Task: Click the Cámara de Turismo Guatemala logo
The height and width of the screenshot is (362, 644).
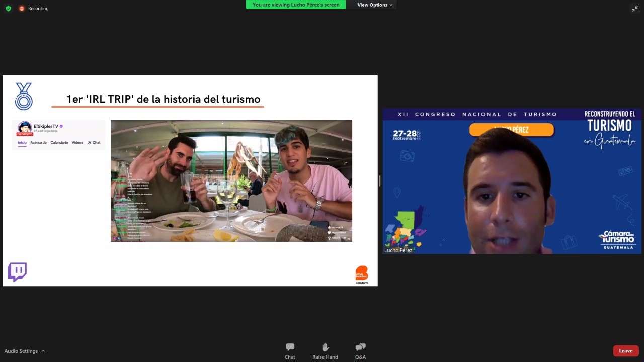Action: 616,240
